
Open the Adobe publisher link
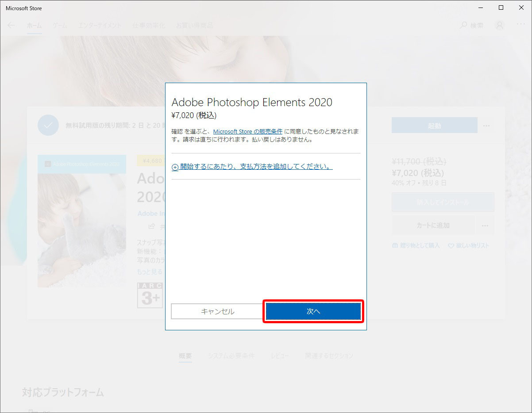point(151,214)
